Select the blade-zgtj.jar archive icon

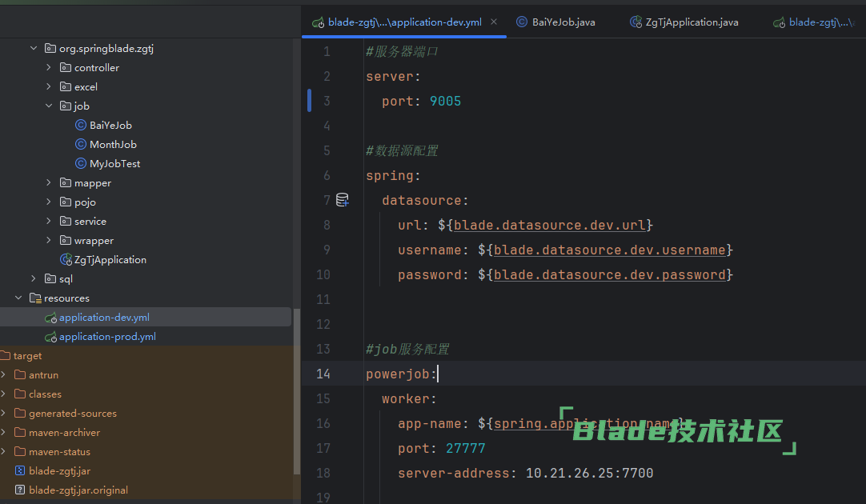coord(20,471)
